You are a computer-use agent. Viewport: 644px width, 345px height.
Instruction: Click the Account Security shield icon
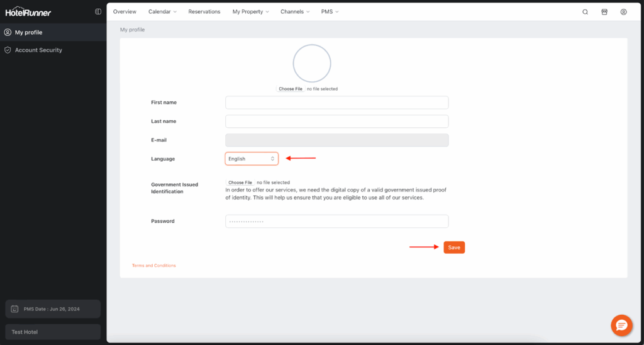(8, 50)
